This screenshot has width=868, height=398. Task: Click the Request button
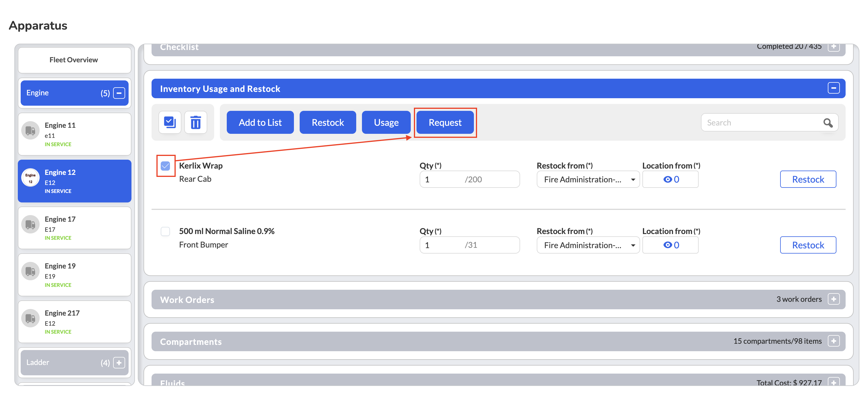click(445, 122)
